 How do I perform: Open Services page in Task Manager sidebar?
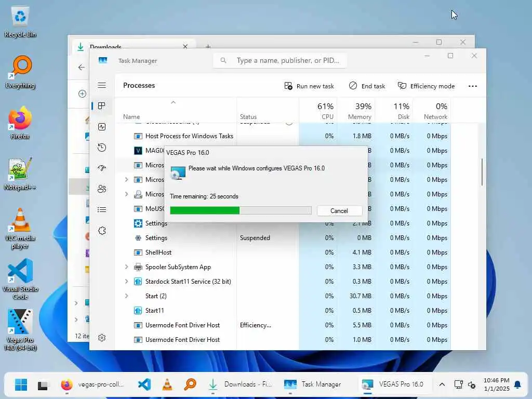[x=102, y=231]
